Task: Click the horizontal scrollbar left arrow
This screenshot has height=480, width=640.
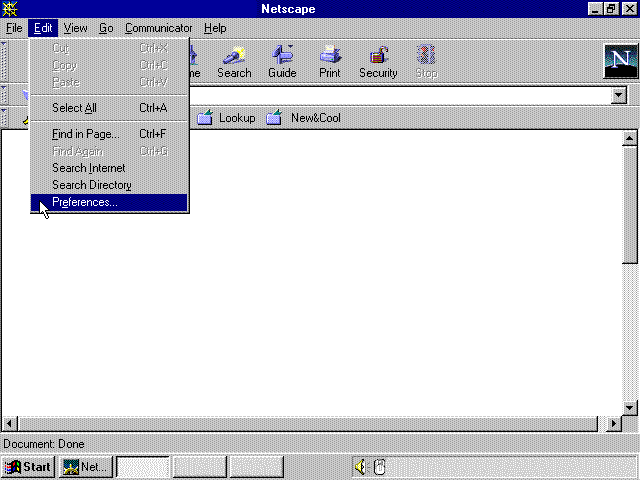Action: click(x=10, y=424)
